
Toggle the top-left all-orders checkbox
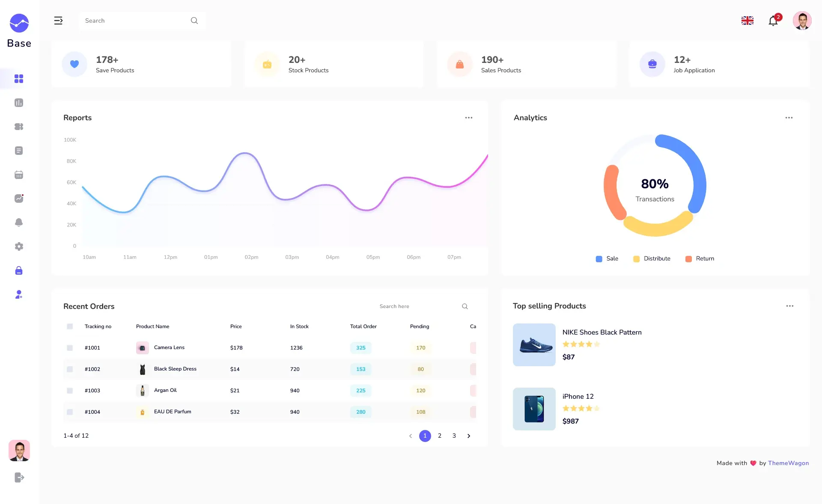pyautogui.click(x=70, y=326)
